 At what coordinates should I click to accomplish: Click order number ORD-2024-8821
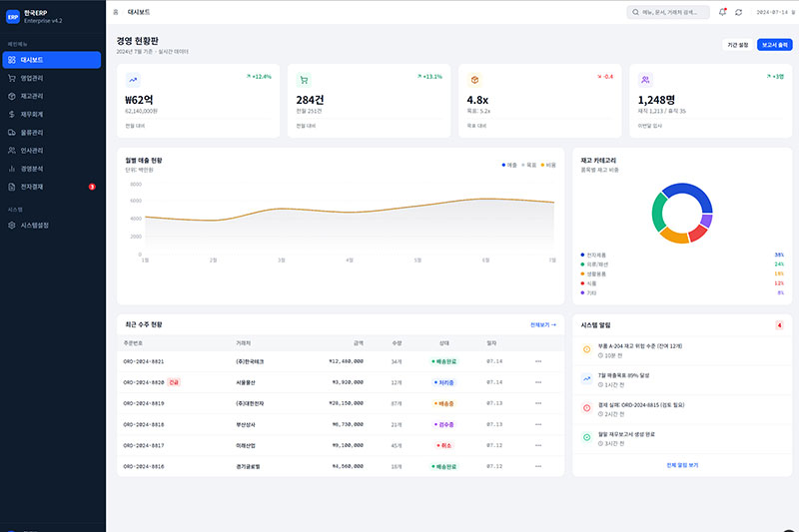pos(144,361)
